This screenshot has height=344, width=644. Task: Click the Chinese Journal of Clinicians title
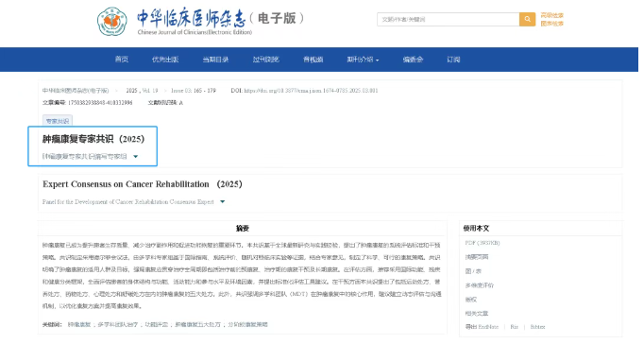coord(195,32)
